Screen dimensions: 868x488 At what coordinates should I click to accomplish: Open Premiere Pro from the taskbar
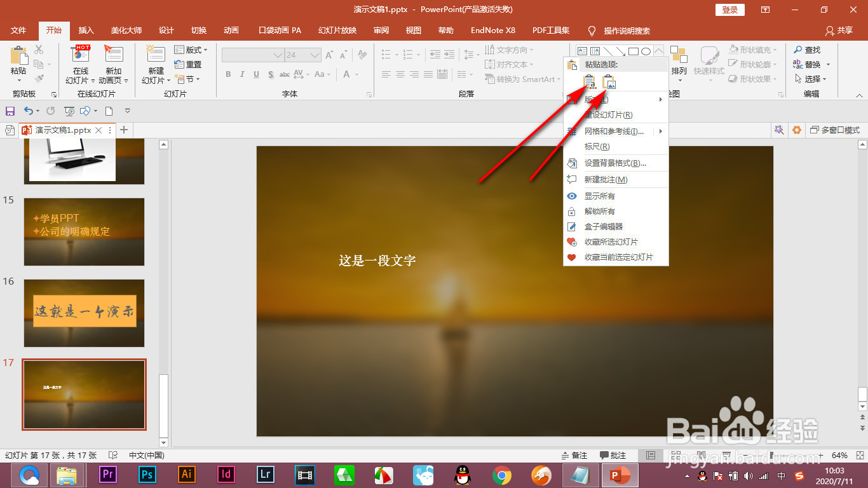click(108, 475)
